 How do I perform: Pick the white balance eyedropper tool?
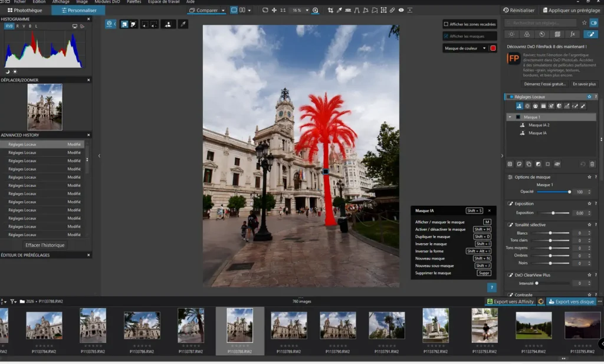pyautogui.click(x=339, y=11)
